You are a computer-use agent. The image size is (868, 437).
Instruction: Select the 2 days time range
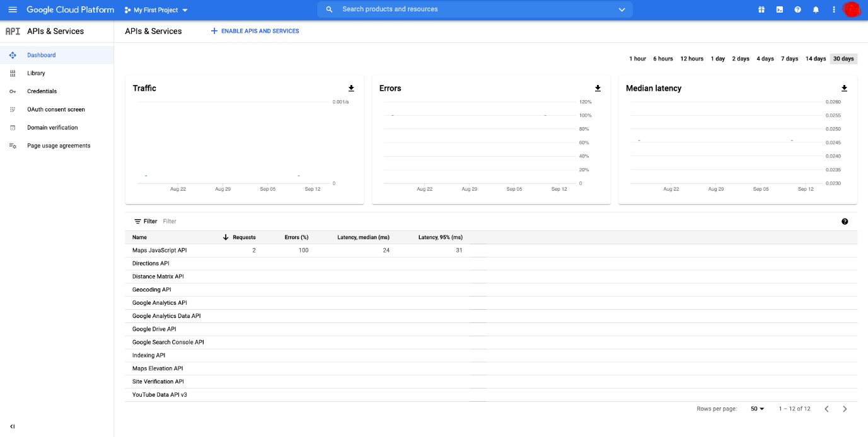tap(741, 59)
